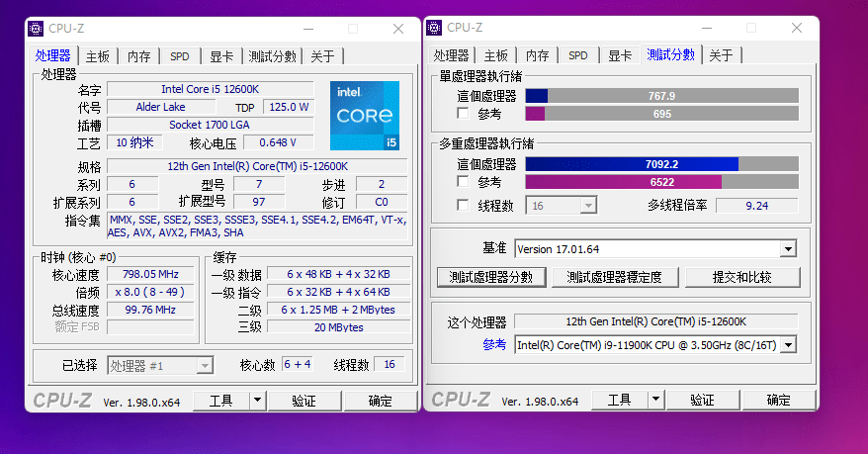Viewport: 868px width, 454px height.
Task: Enable the 线程数 checkbox
Action: coord(463,206)
